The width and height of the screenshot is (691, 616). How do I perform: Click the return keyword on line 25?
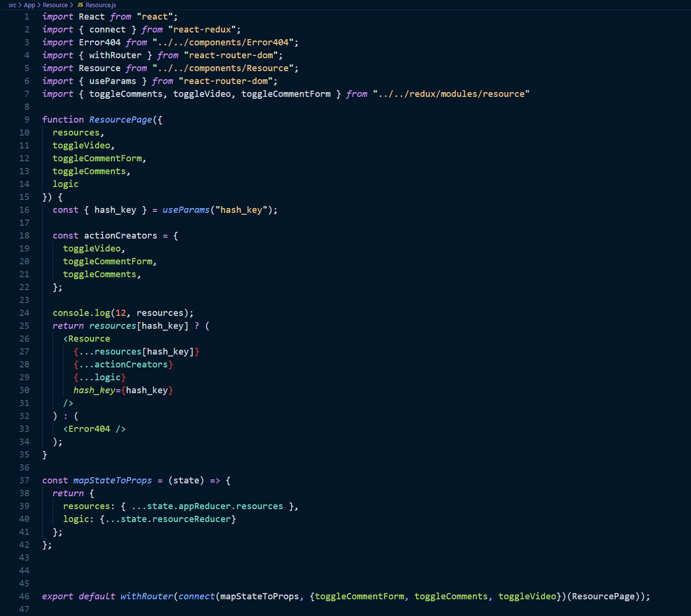[68, 326]
